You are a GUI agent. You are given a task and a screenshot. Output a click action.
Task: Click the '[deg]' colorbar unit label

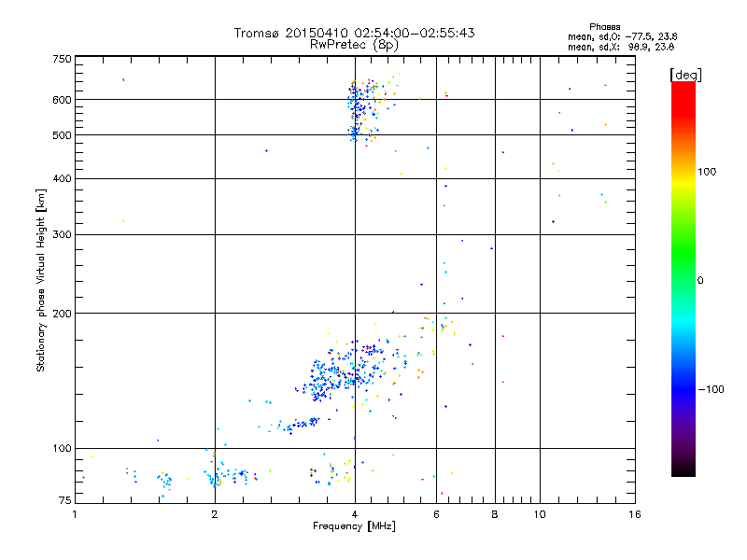click(x=685, y=75)
